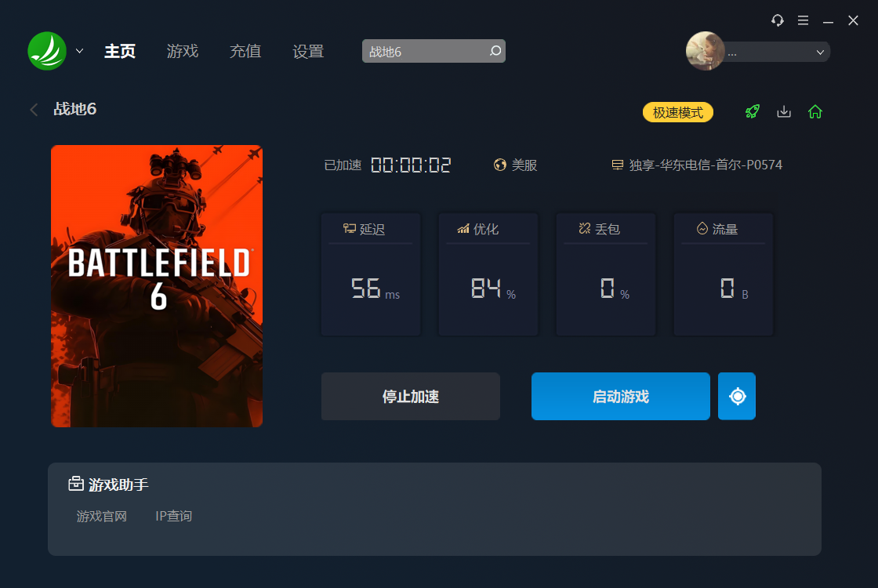Click the 停止加速 button

click(411, 396)
